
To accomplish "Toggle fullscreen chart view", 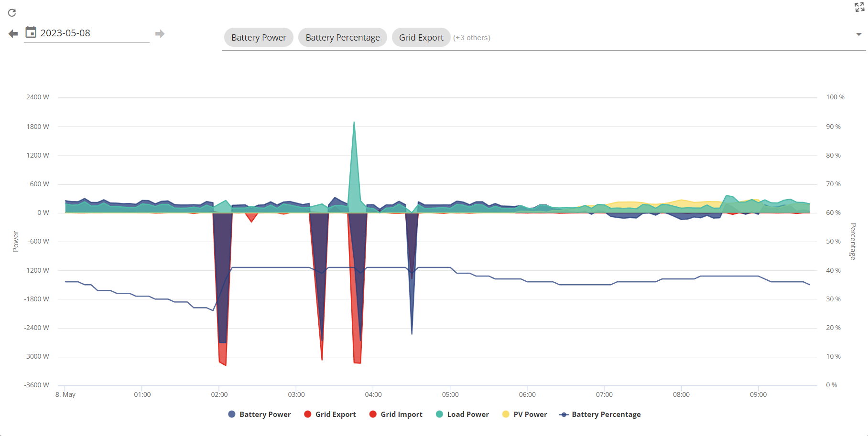I will pyautogui.click(x=859, y=7).
